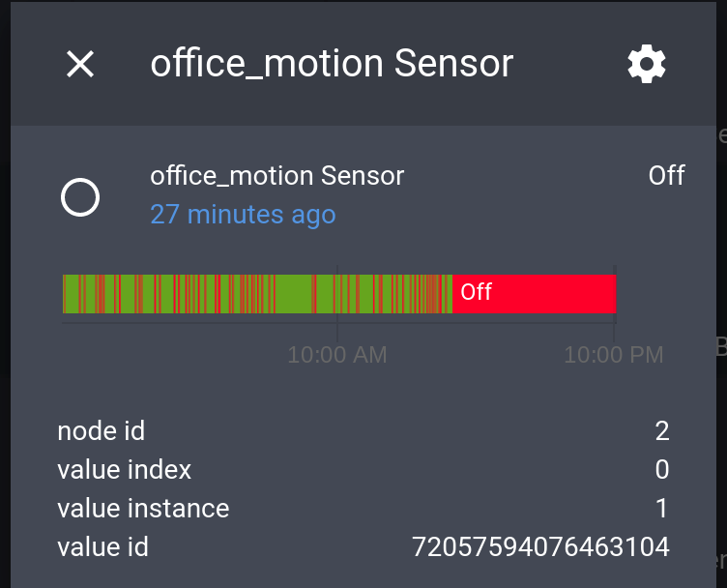Viewport: 727px width, 588px height.
Task: Select the office_motion Sensor entity name in the row
Action: pyautogui.click(x=276, y=176)
